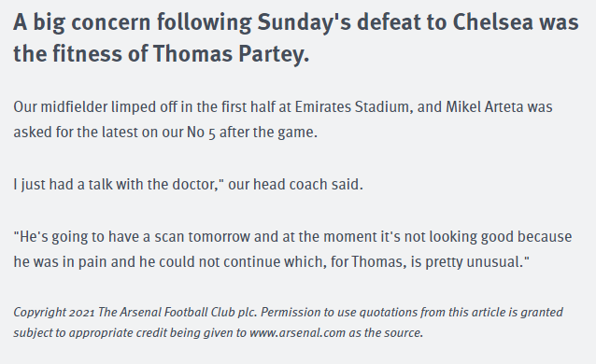Click the www.arsenal.com source text
The image size is (596, 364).
pos(298,333)
